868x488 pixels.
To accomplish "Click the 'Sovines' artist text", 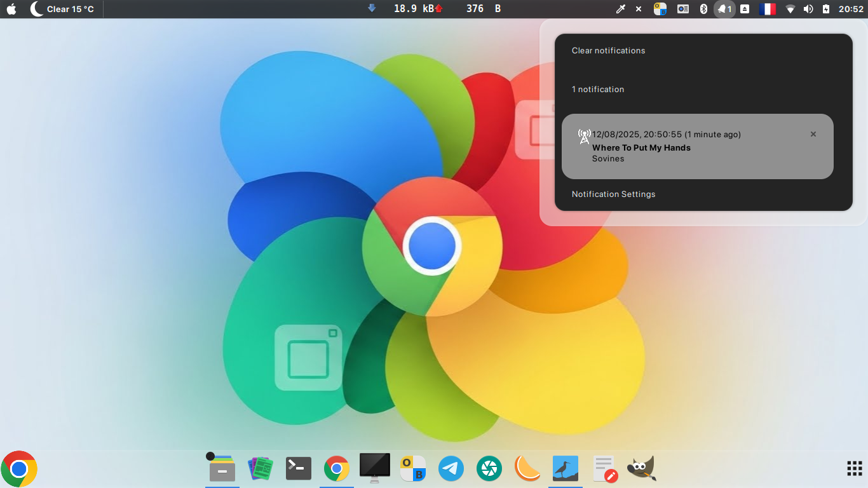I will point(608,159).
